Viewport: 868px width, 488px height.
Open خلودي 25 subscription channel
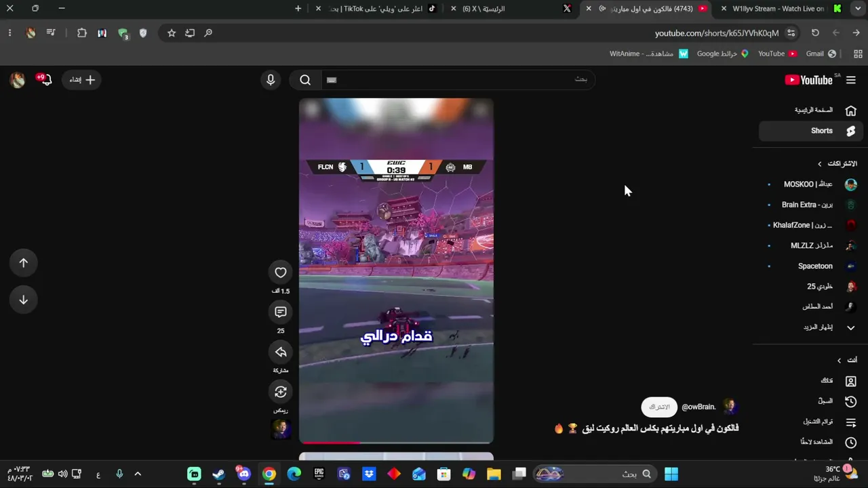point(812,287)
